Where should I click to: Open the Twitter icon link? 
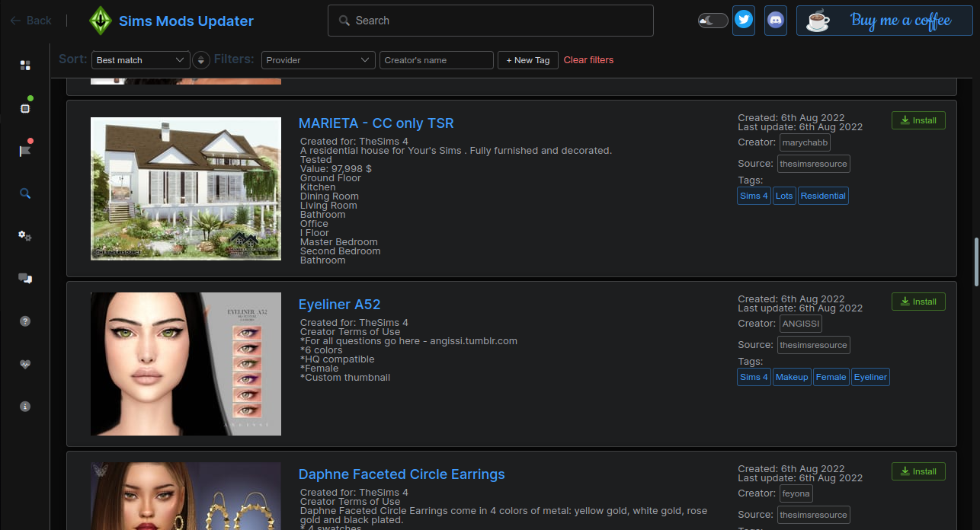(744, 21)
